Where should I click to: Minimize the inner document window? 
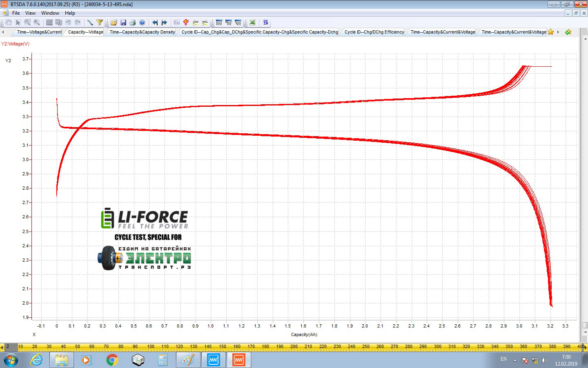point(568,13)
